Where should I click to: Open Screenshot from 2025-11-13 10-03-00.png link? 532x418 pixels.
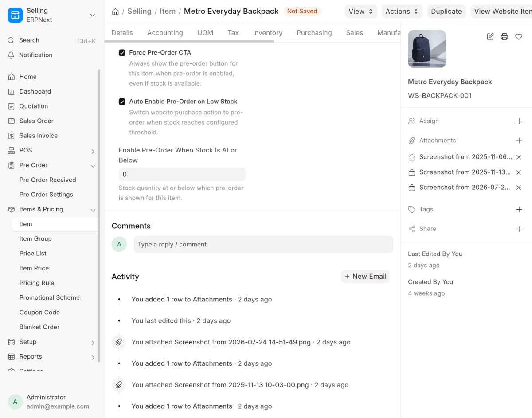(242, 385)
